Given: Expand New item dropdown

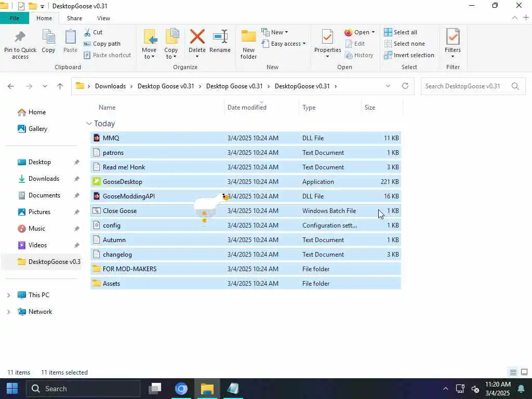Looking at the screenshot, I should coord(274,32).
